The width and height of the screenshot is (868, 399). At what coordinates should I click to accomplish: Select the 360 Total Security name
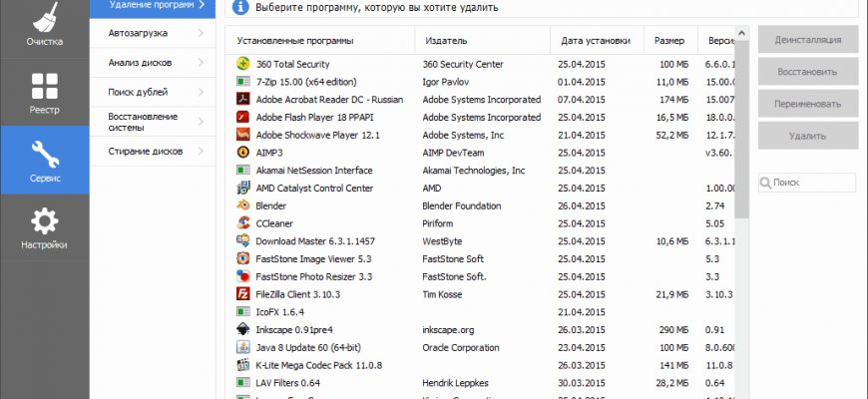[x=293, y=64]
